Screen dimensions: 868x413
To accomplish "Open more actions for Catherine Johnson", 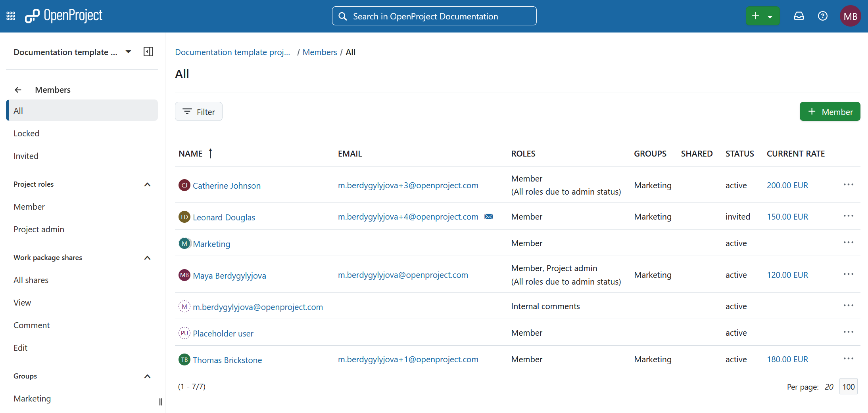I will click(848, 184).
